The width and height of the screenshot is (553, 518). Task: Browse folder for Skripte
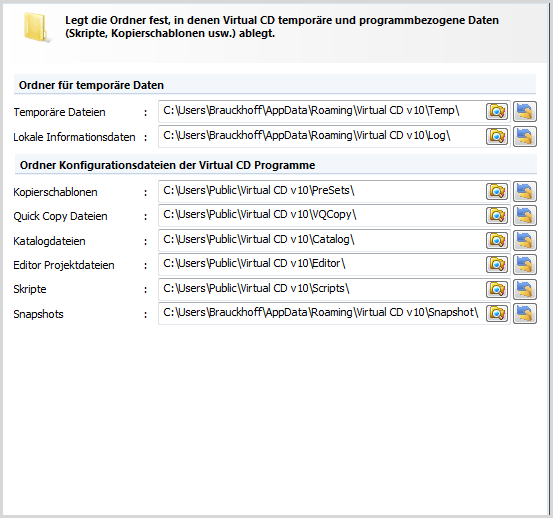point(497,290)
